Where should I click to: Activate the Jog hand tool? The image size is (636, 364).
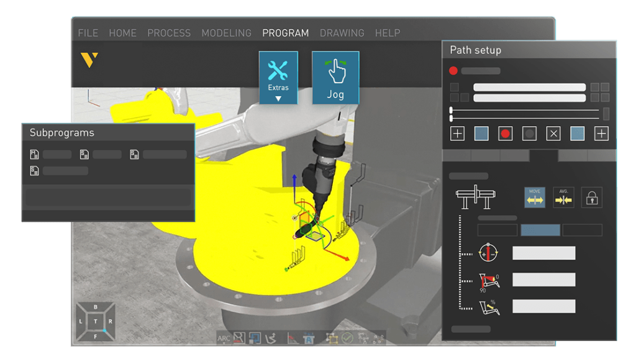click(x=335, y=78)
